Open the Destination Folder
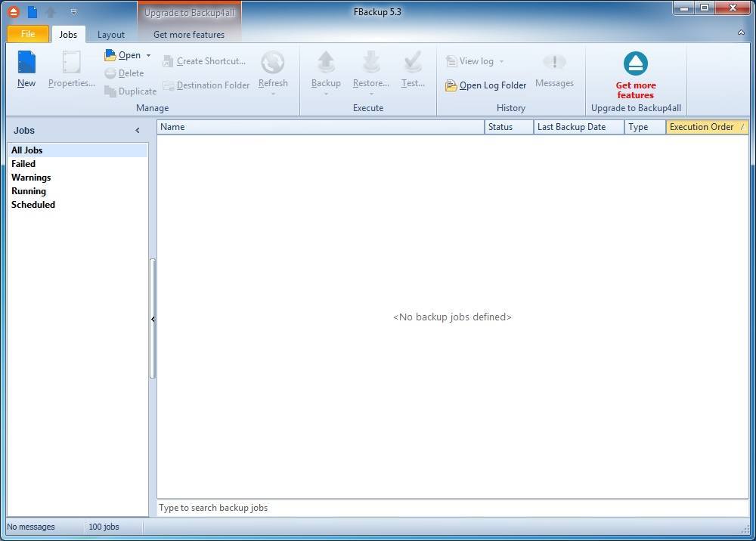This screenshot has height=541, width=756. pos(206,85)
